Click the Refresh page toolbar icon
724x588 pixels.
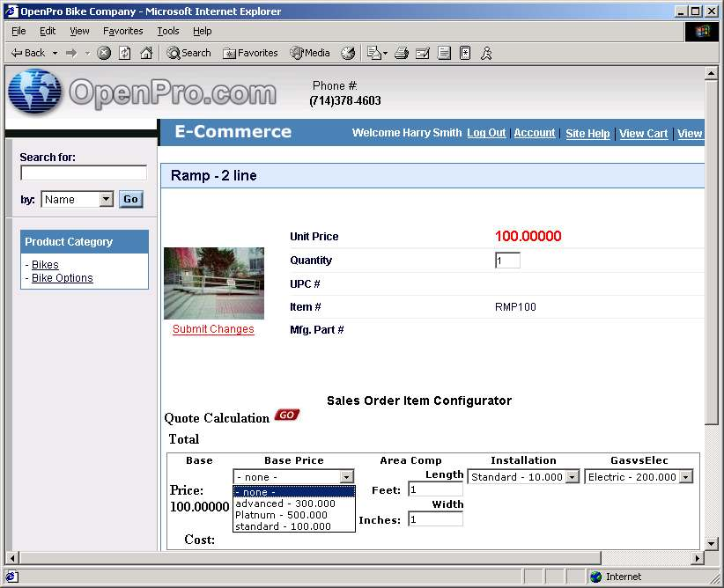click(125, 53)
